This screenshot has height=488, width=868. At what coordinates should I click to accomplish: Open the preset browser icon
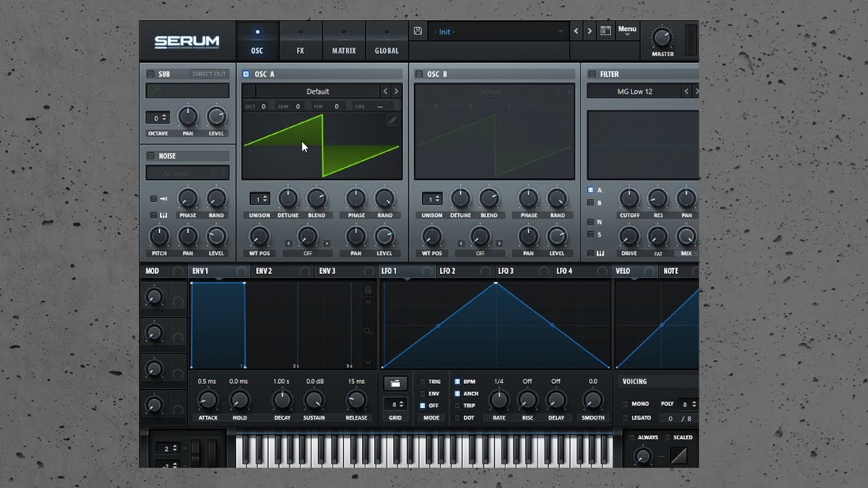click(606, 31)
